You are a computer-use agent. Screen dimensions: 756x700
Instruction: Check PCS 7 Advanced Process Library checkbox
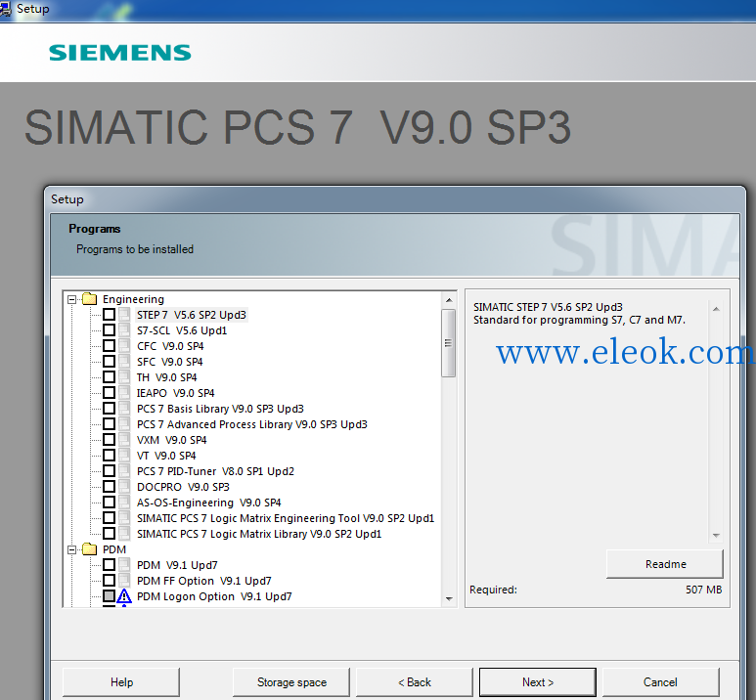(109, 424)
